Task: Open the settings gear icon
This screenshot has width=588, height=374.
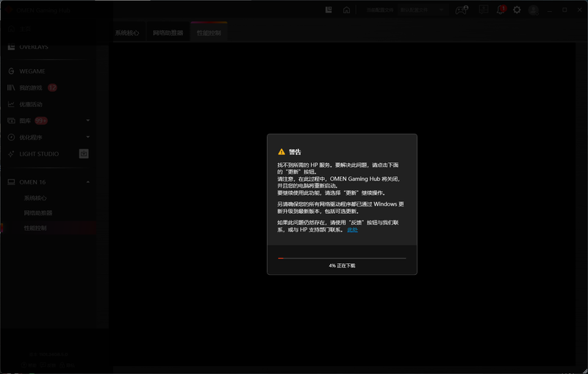Action: [x=517, y=10]
